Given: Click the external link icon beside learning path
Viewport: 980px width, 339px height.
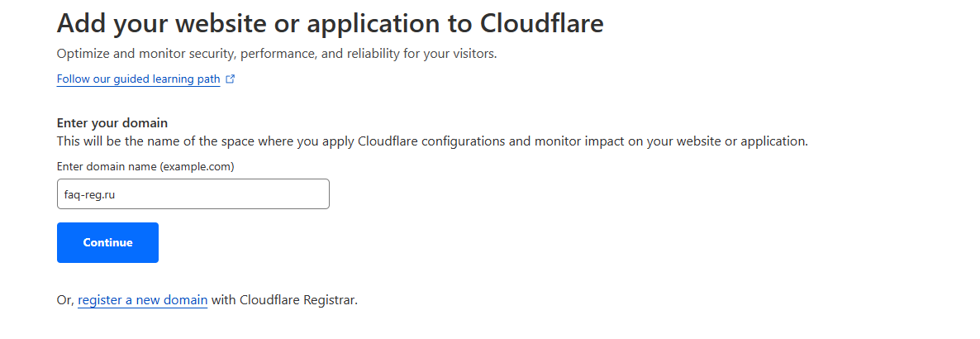Looking at the screenshot, I should tap(231, 79).
